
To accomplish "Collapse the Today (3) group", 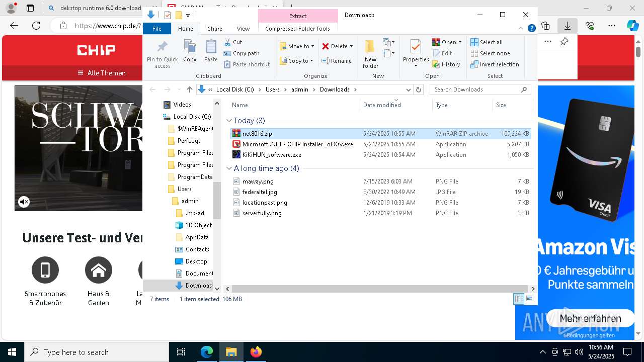I will coord(229,121).
